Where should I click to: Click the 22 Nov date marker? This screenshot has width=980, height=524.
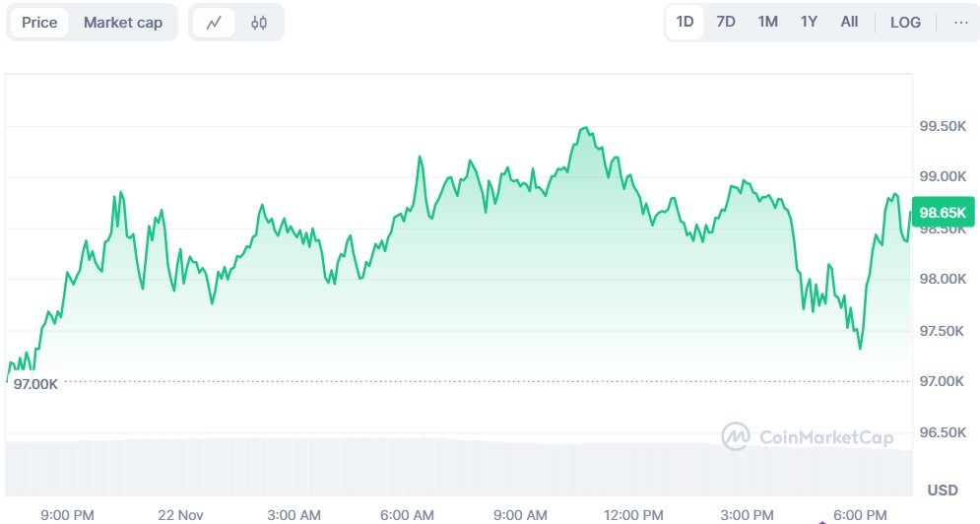click(x=180, y=515)
